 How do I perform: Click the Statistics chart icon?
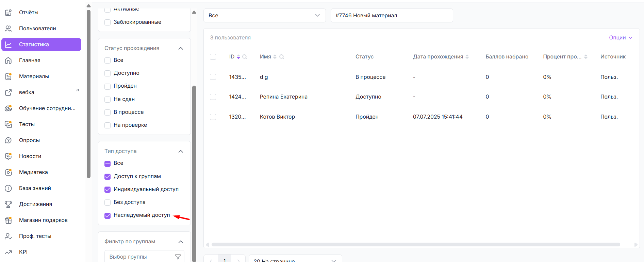pos(9,45)
